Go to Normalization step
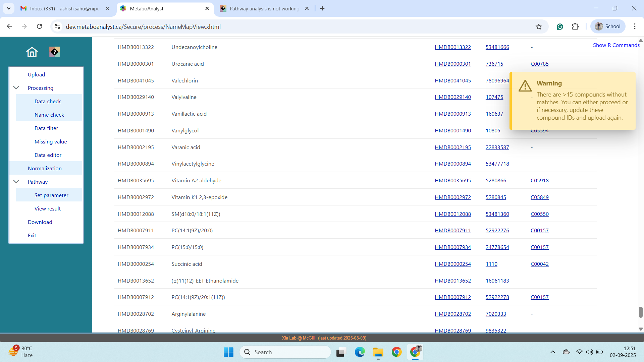 pos(45,168)
